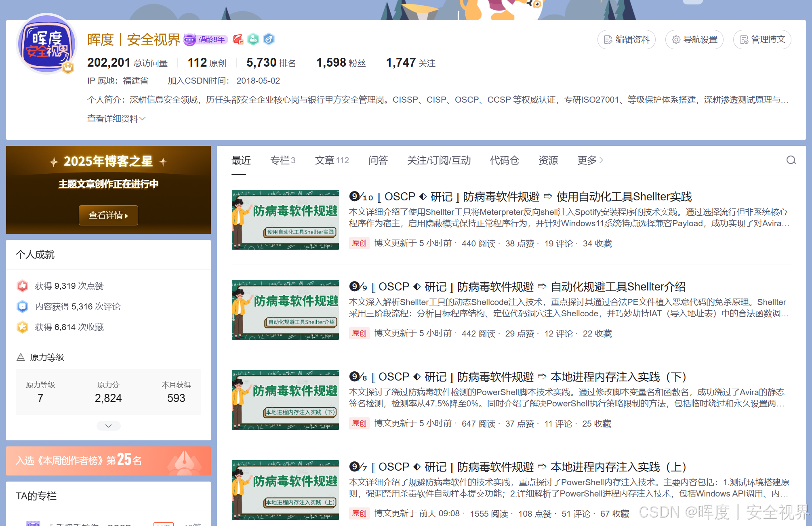
Task: Click the search magnifier icon in the tab bar
Action: [x=791, y=160]
